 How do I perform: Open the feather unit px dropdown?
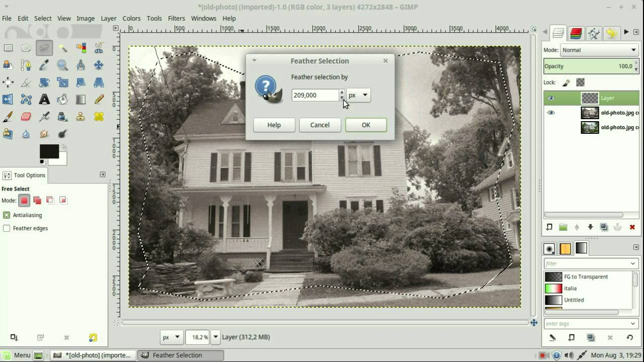[358, 95]
